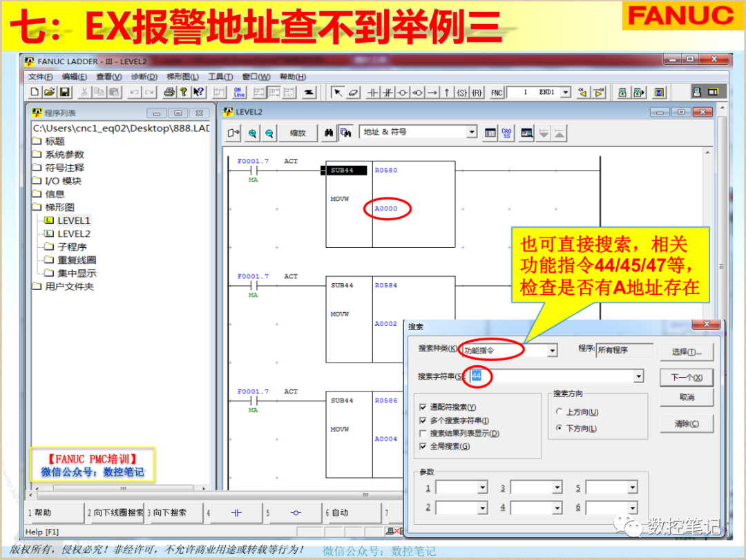This screenshot has width=746, height=560.
Task: Open the 地址 & 符号 display dropdown
Action: [472, 131]
